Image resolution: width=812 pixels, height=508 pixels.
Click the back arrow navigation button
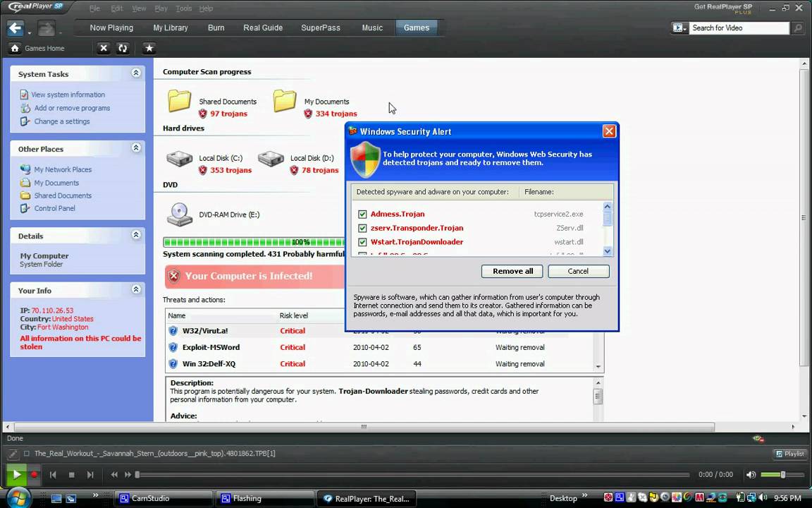[x=16, y=28]
